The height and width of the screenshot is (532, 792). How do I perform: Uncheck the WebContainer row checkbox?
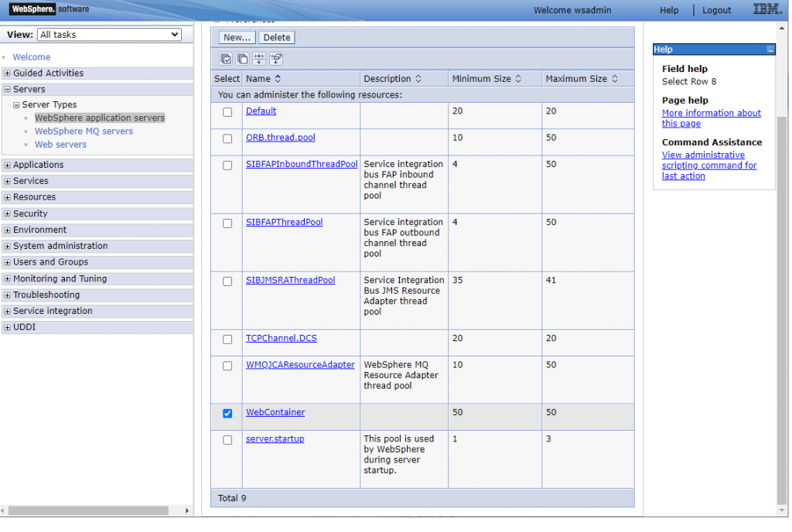227,414
